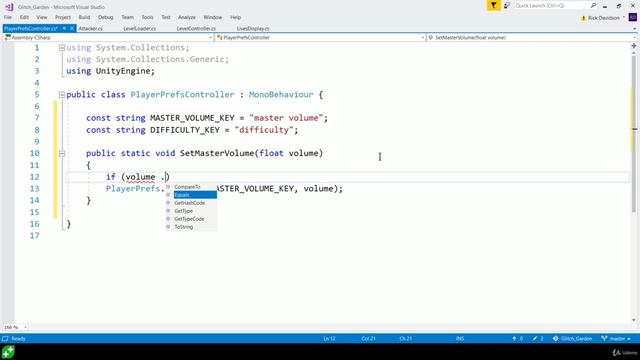The height and width of the screenshot is (360, 640).
Task: Click the vertical scrollbar thumb in editor
Action: [x=634, y=133]
